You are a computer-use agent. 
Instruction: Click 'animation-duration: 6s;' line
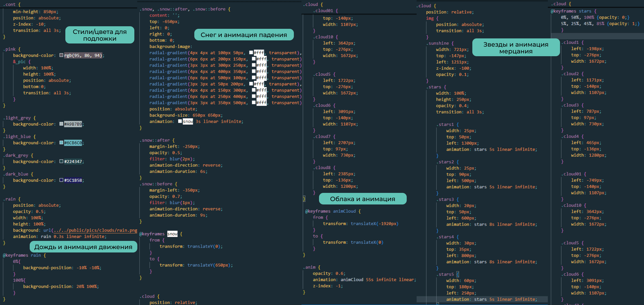point(178,171)
